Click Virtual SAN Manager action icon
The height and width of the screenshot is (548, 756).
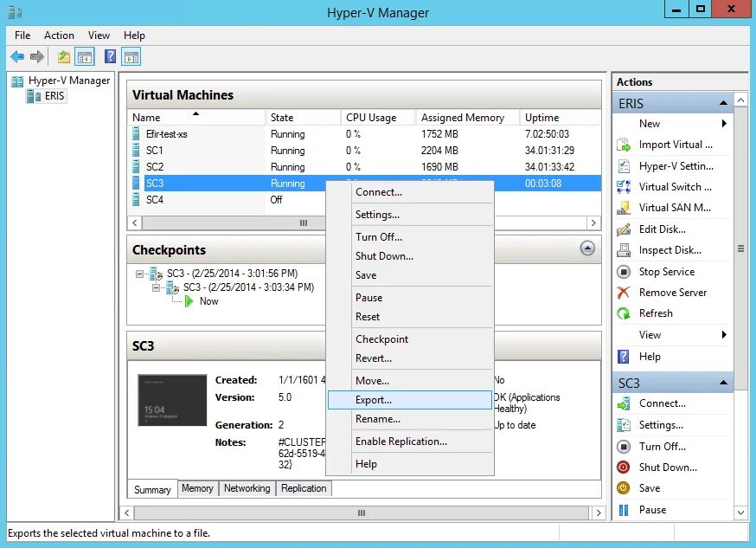[624, 208]
